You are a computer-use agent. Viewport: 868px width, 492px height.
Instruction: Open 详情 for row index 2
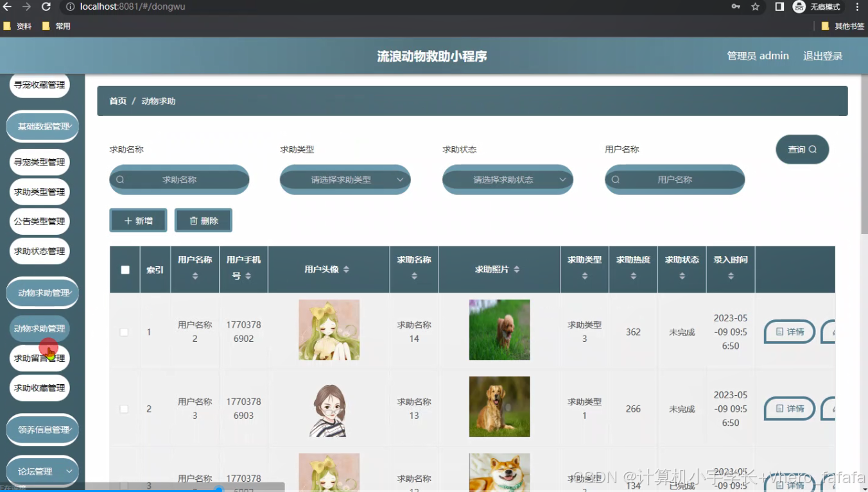[x=790, y=409]
